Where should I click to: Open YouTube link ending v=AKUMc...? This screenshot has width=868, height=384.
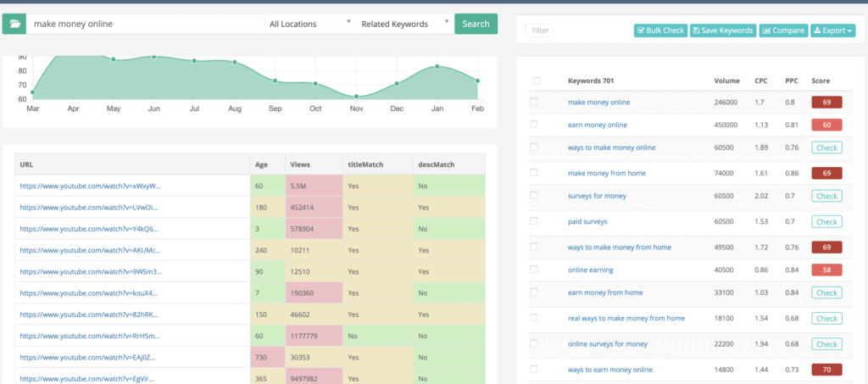coord(90,250)
